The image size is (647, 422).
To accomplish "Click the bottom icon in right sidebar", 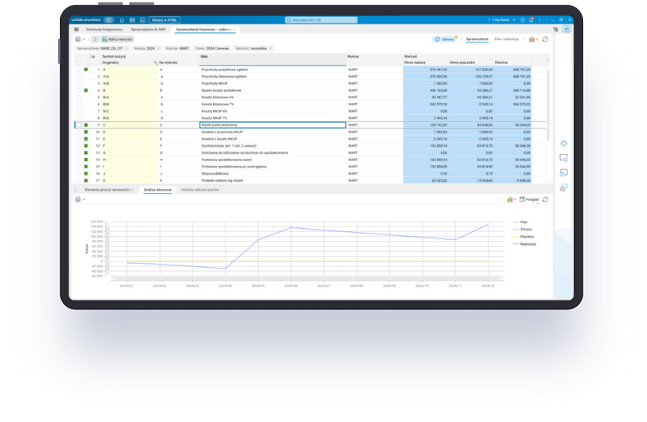I will (564, 188).
